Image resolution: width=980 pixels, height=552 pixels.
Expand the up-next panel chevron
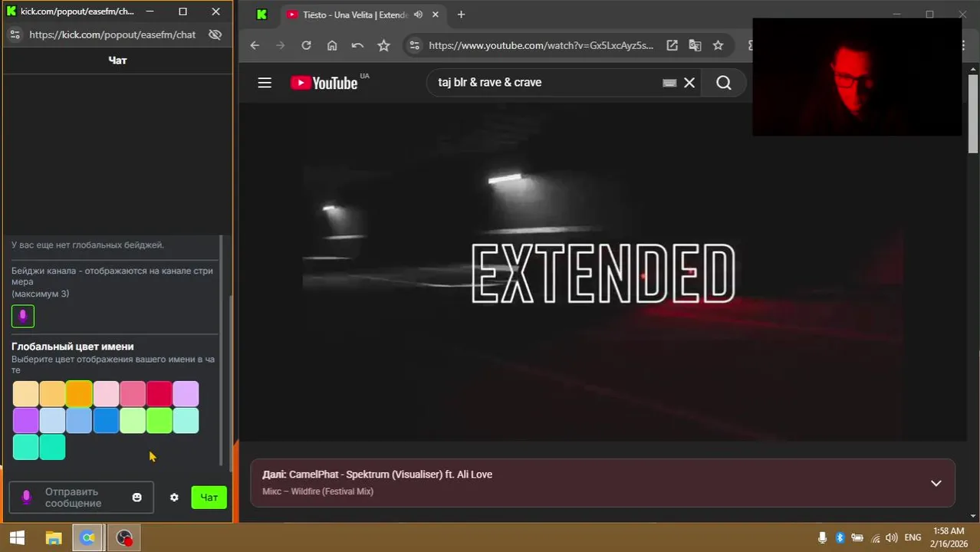click(x=936, y=483)
